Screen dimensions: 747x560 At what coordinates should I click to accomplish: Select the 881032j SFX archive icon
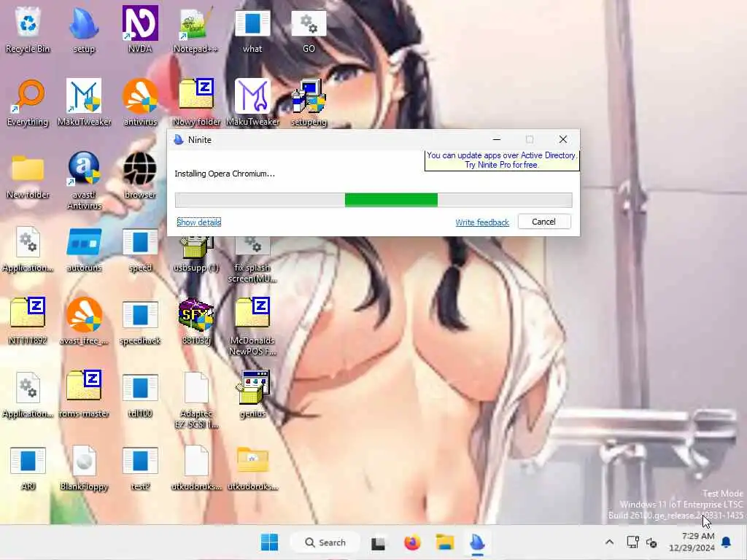point(196,321)
